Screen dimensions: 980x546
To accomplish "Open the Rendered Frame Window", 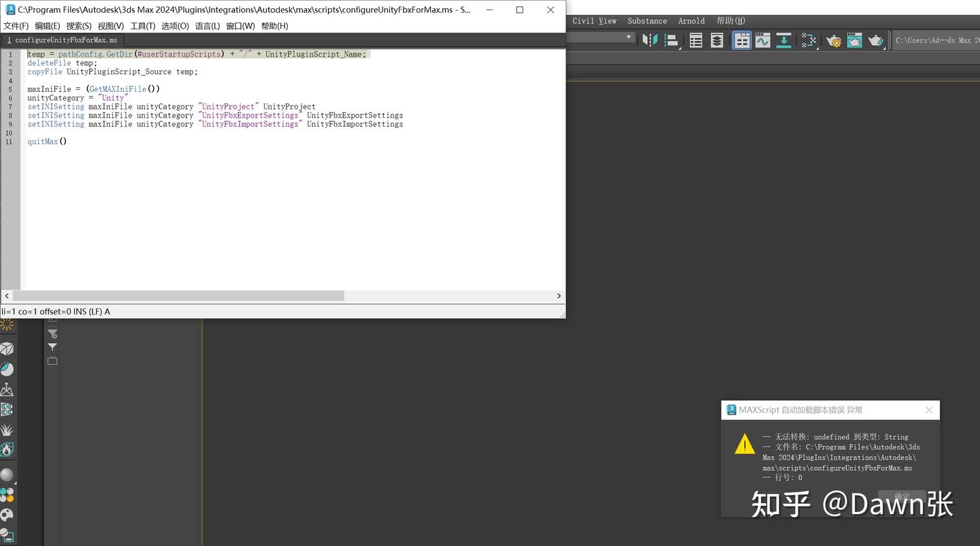I will point(853,40).
